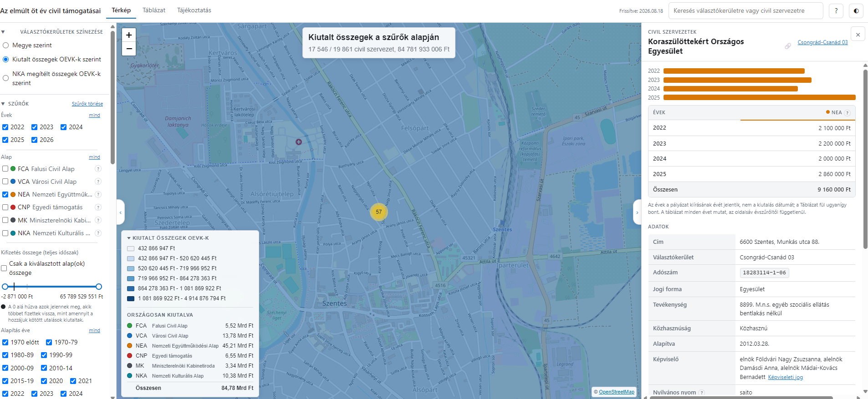Click Szűrők törlése link

pos(87,104)
